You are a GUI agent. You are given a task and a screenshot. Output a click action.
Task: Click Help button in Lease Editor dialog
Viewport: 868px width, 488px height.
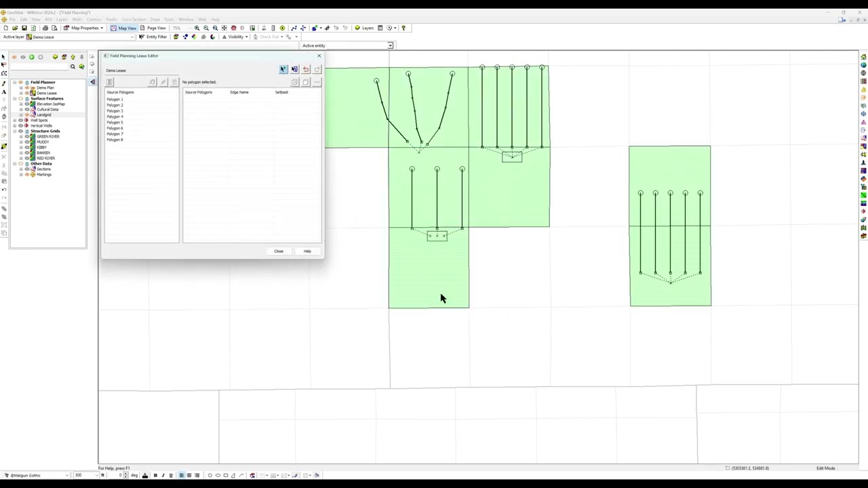click(307, 251)
